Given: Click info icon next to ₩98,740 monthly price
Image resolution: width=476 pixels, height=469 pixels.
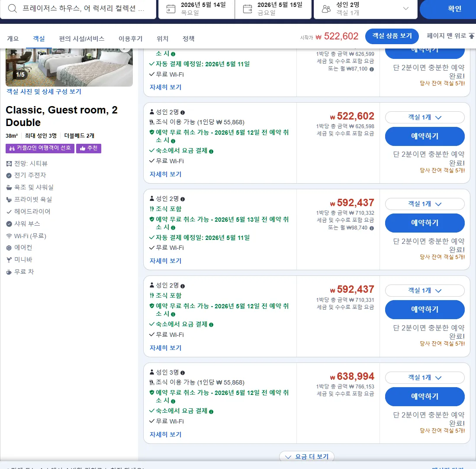Looking at the screenshot, I should click(x=372, y=228).
